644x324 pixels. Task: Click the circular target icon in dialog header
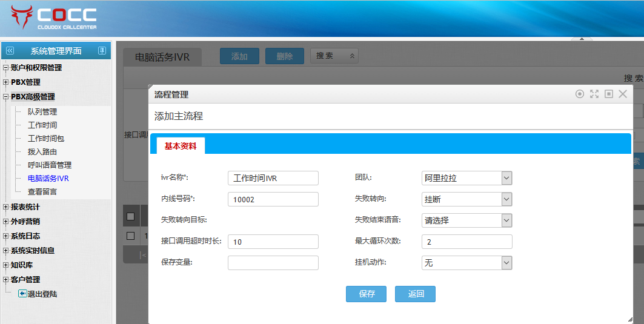(x=580, y=94)
